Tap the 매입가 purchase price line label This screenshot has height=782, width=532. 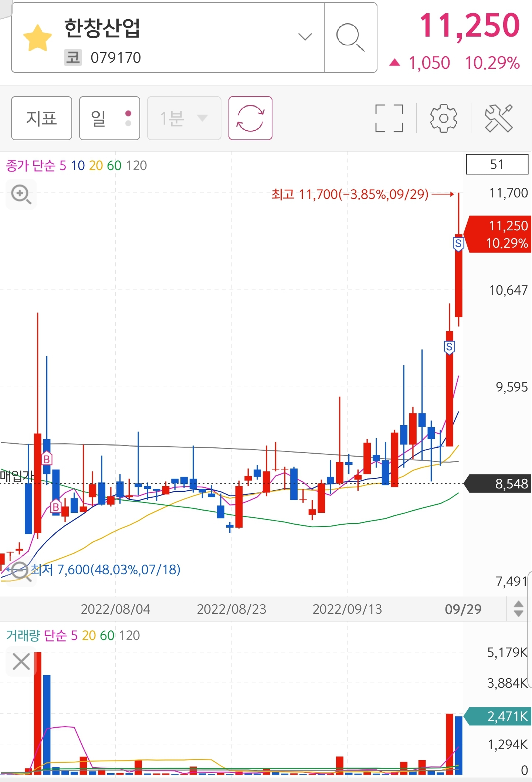pyautogui.click(x=17, y=476)
